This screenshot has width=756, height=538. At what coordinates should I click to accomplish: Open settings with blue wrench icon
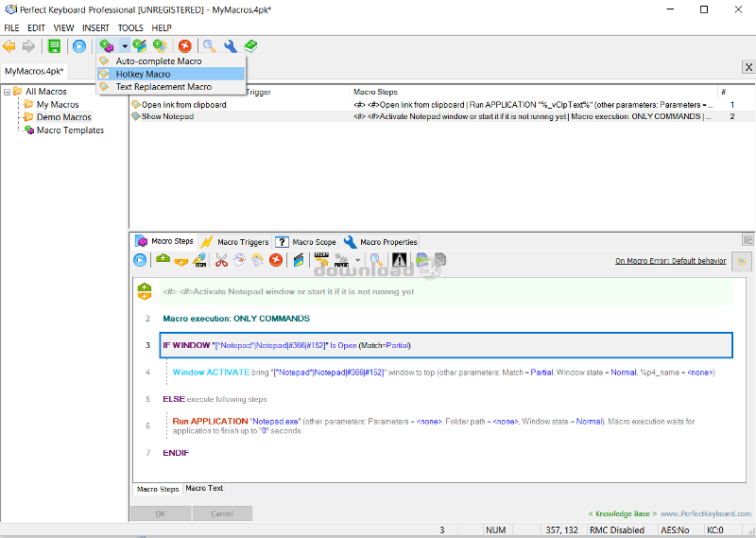[230, 46]
